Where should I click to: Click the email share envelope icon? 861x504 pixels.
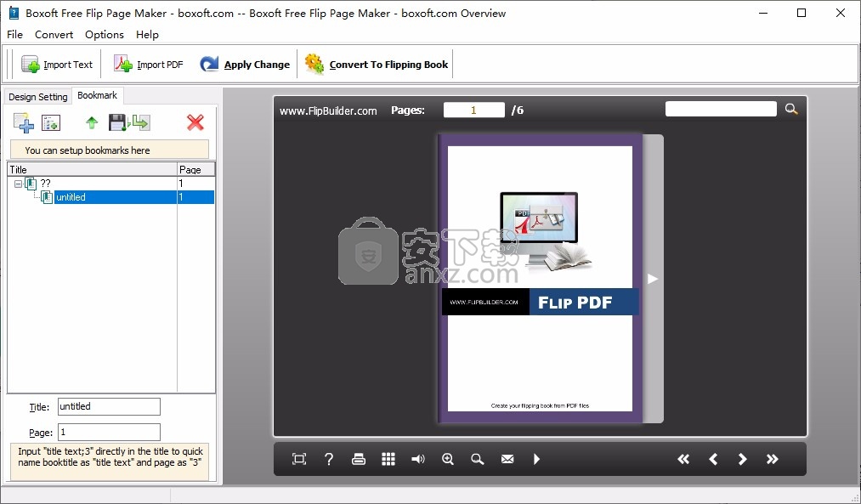507,459
